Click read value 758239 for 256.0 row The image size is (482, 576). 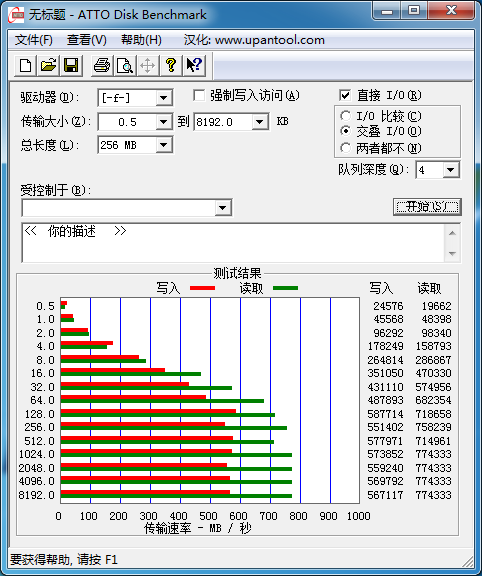coord(434,427)
